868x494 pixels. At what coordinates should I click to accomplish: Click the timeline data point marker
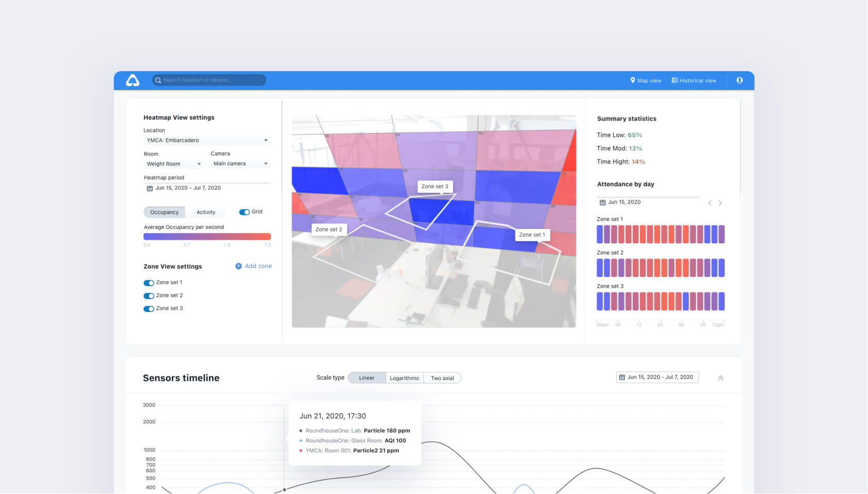[284, 489]
